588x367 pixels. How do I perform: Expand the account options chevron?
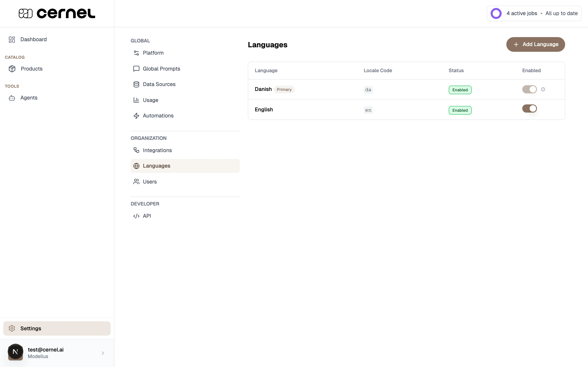pyautogui.click(x=103, y=353)
